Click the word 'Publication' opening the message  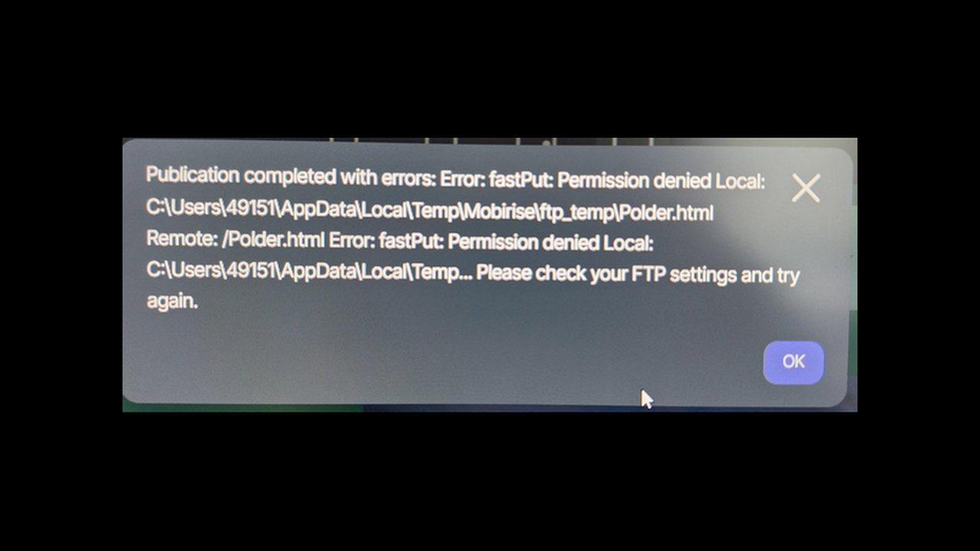pyautogui.click(x=193, y=175)
